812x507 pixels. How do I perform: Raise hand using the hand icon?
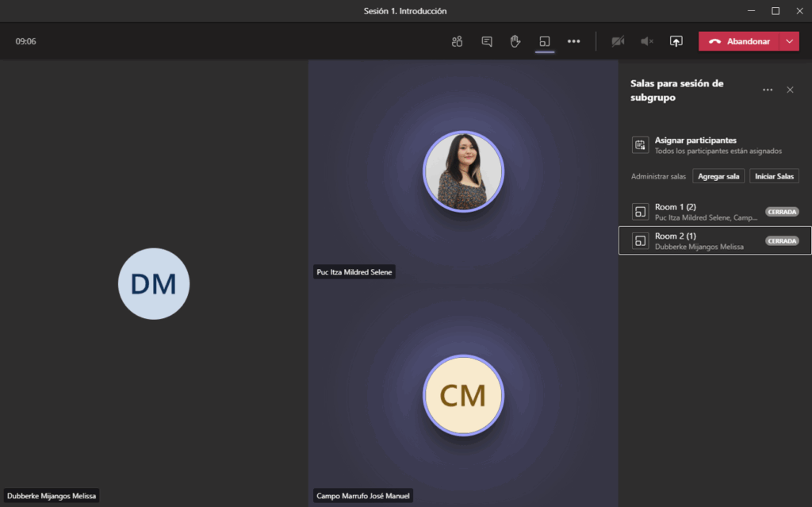[x=515, y=41]
